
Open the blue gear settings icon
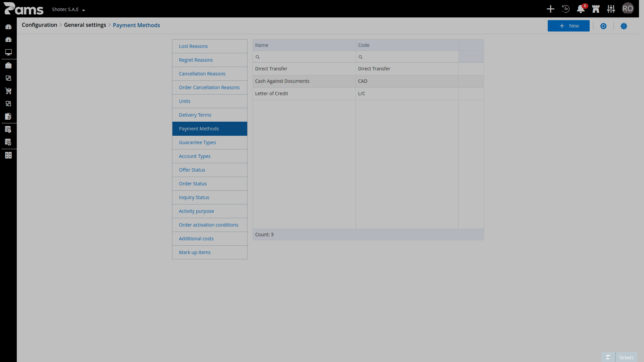point(624,26)
